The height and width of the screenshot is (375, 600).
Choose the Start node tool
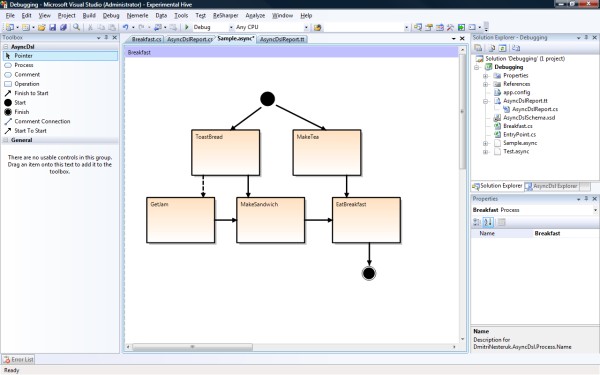(20, 103)
